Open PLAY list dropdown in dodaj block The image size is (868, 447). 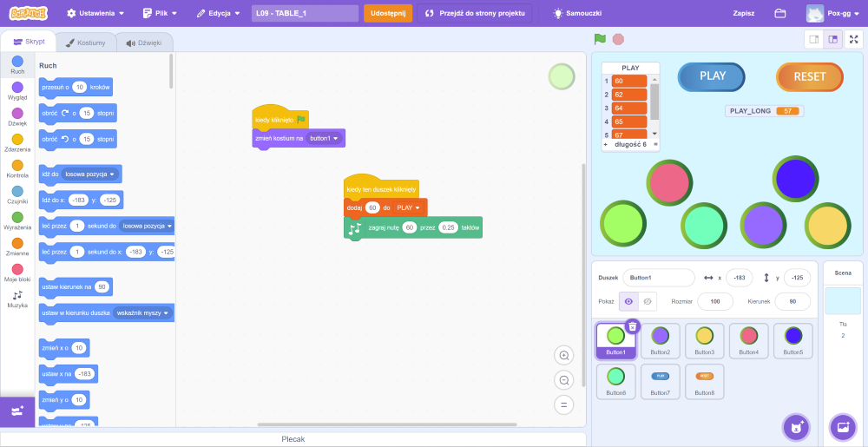click(409, 208)
